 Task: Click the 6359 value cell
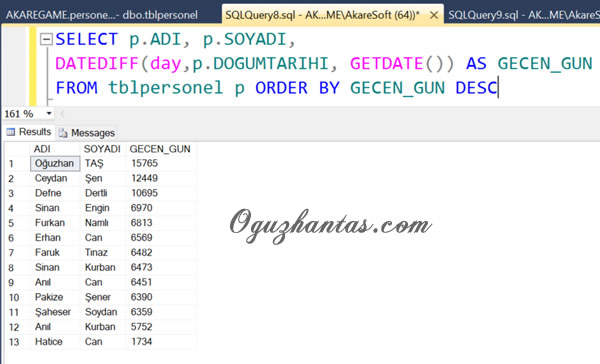(161, 312)
